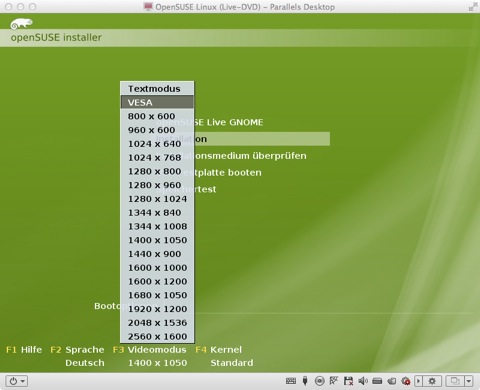Click the network adapter icon
Image resolution: width=480 pixels, height=390 pixels.
point(334,381)
